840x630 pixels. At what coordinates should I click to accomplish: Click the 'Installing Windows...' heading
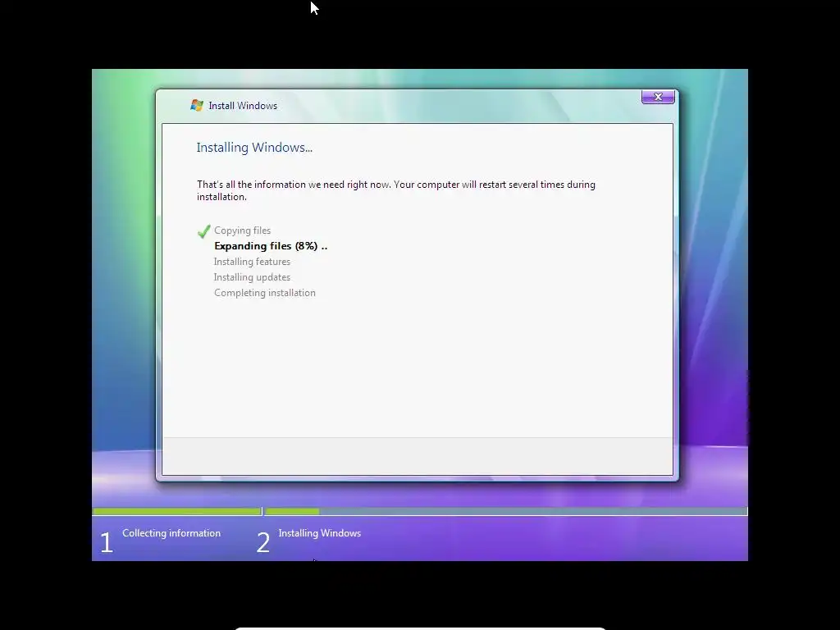[254, 148]
